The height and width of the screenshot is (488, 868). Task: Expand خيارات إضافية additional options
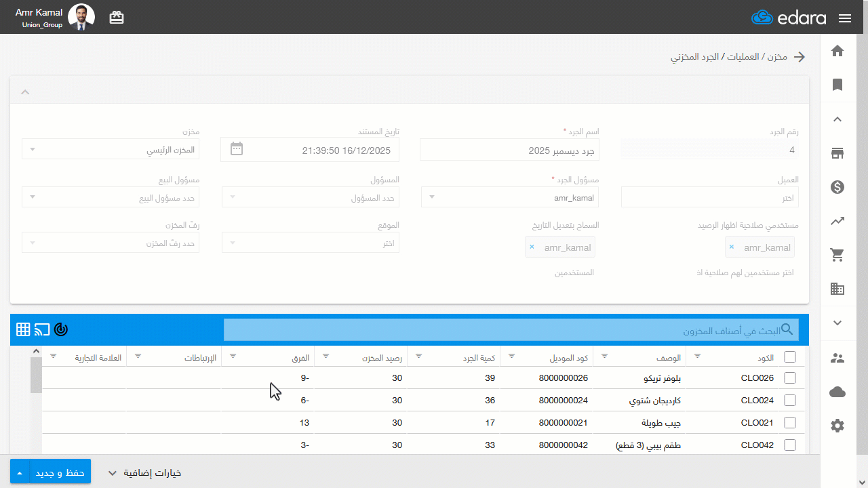point(144,473)
